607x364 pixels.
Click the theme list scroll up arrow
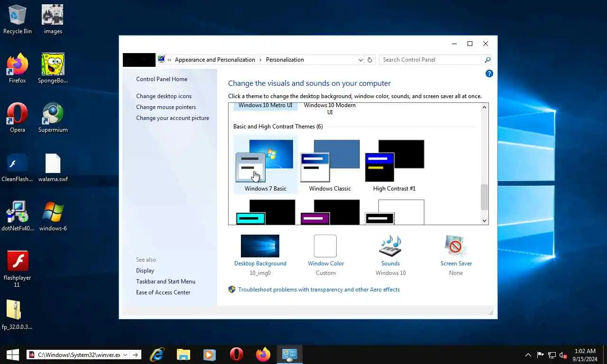tap(484, 107)
